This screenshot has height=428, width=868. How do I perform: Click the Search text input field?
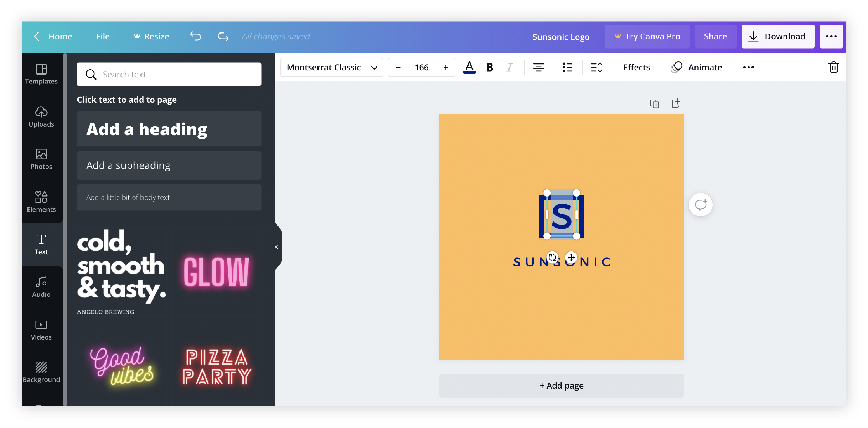(x=169, y=74)
